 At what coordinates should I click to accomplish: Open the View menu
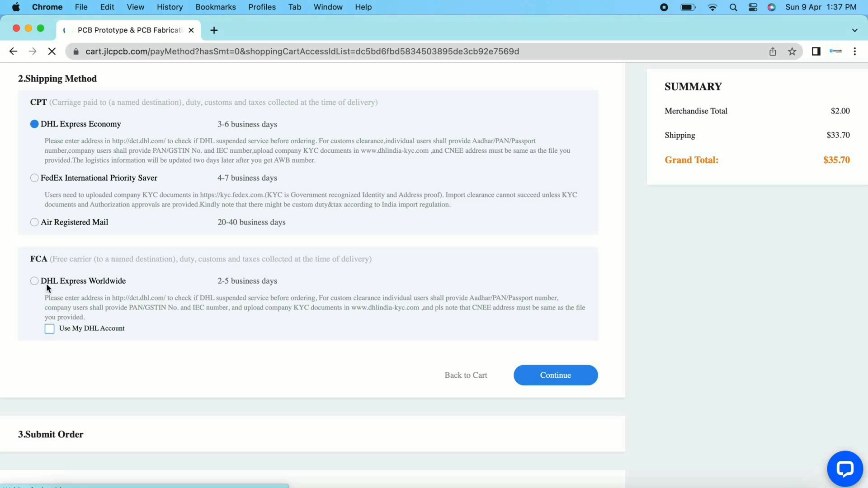tap(135, 7)
